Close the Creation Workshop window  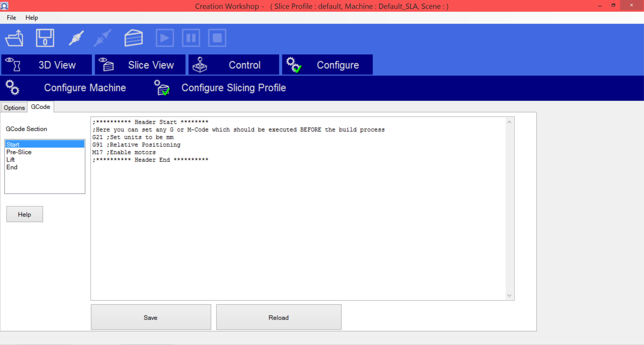(632, 5)
